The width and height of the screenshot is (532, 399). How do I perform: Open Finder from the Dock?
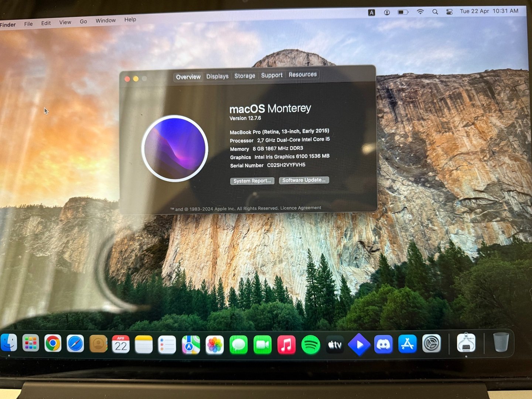tap(8, 343)
